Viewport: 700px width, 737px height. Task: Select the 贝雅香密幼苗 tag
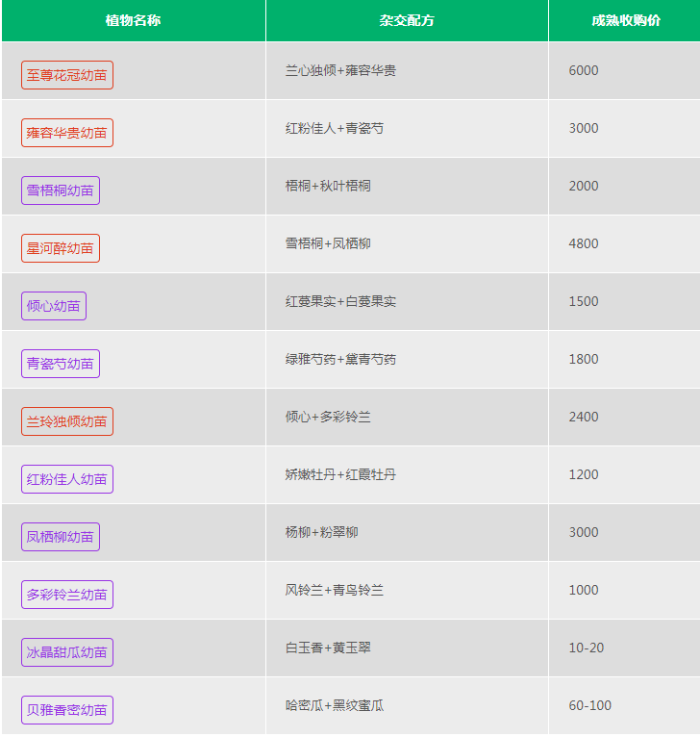pyautogui.click(x=67, y=710)
